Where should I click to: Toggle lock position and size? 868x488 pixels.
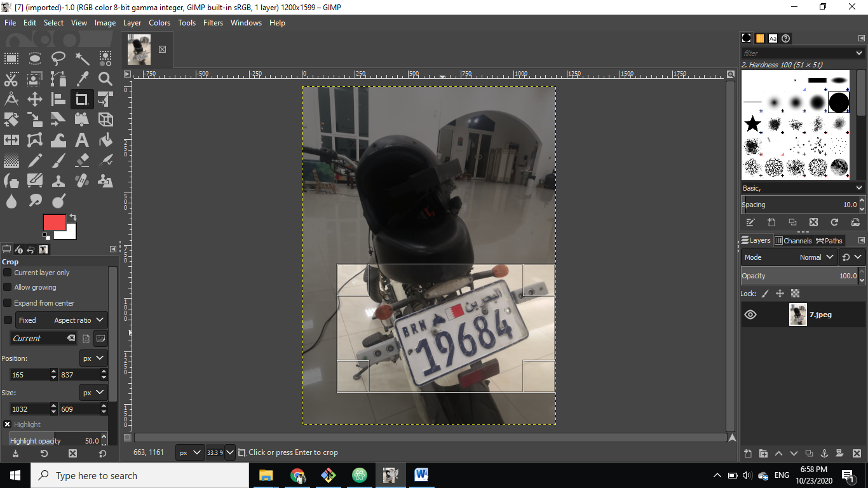tap(780, 294)
